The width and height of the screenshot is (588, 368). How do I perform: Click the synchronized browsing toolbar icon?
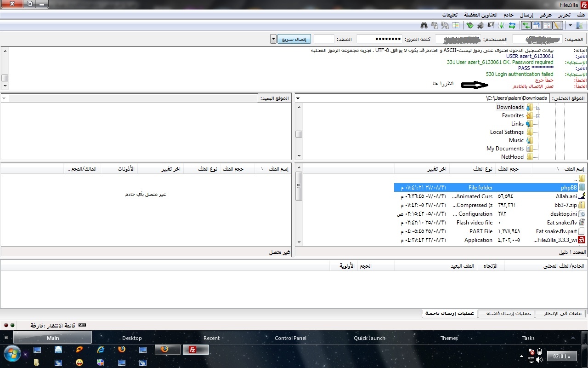(435, 26)
